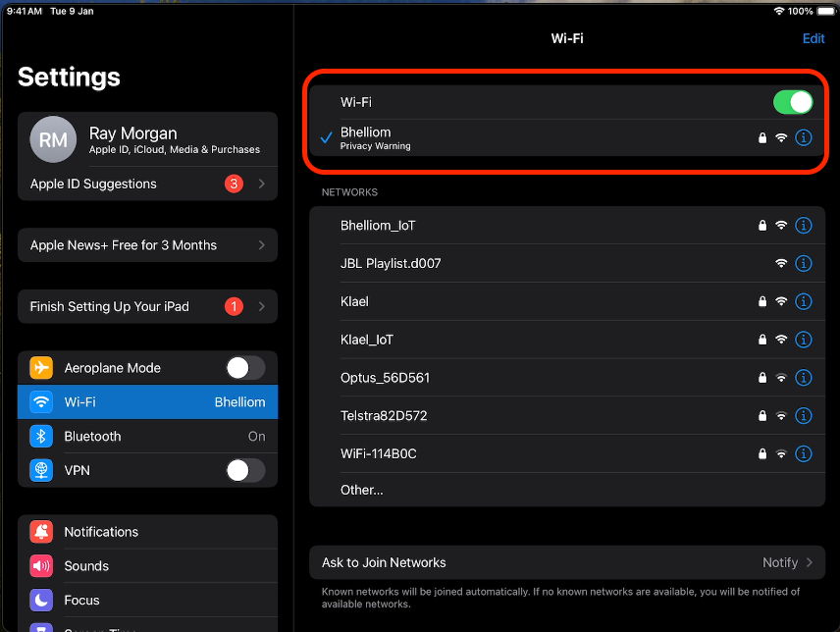Tap Edit in the Wi-Fi header
The width and height of the screenshot is (840, 632).
pos(814,39)
